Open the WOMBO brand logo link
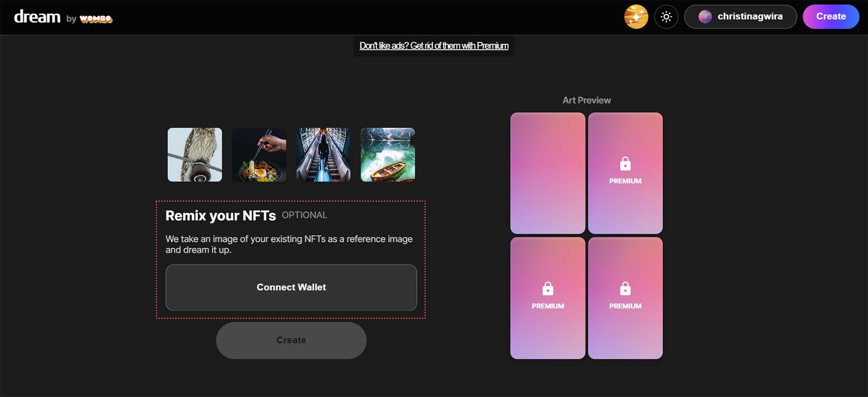Viewport: 868px width, 397px height. click(x=96, y=19)
